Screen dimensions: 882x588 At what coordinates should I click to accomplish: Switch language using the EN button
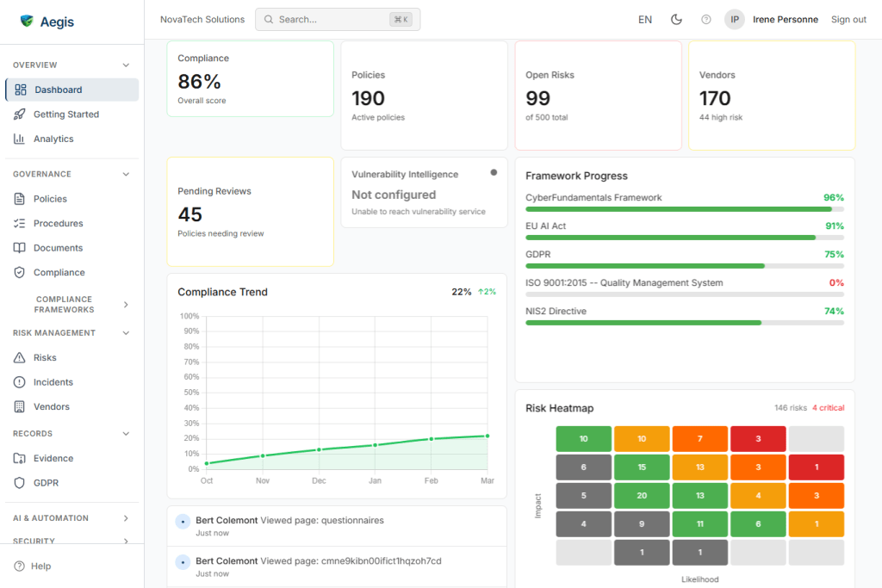(x=645, y=20)
